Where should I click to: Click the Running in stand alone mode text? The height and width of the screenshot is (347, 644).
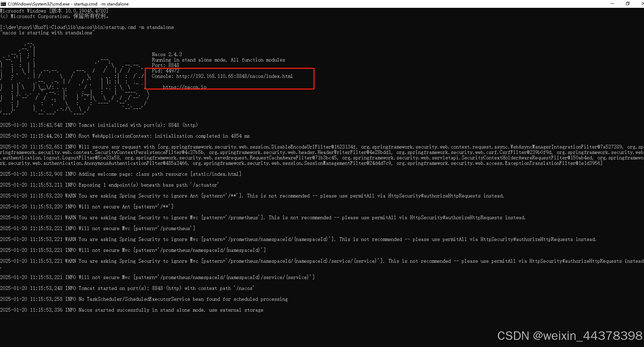click(219, 59)
